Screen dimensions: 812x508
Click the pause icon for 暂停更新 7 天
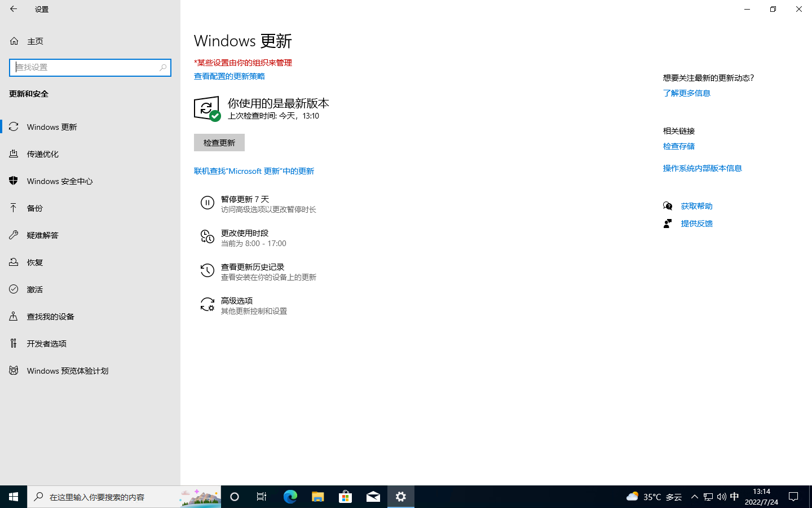[x=208, y=203]
